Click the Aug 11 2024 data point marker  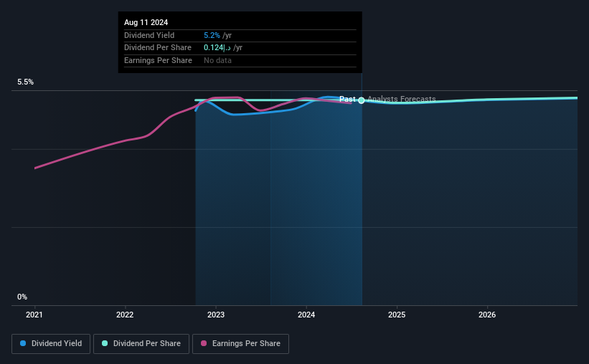click(362, 100)
